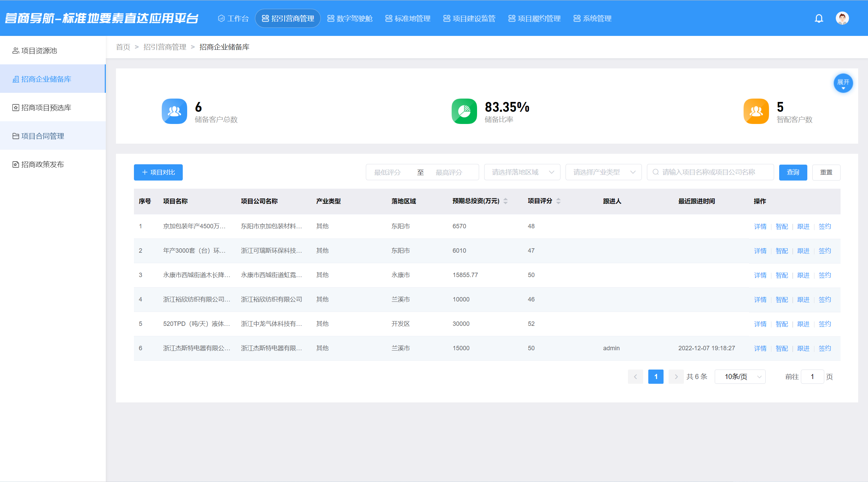Focus the project name search field
Screen dimensions: 868x482
pyautogui.click(x=710, y=172)
